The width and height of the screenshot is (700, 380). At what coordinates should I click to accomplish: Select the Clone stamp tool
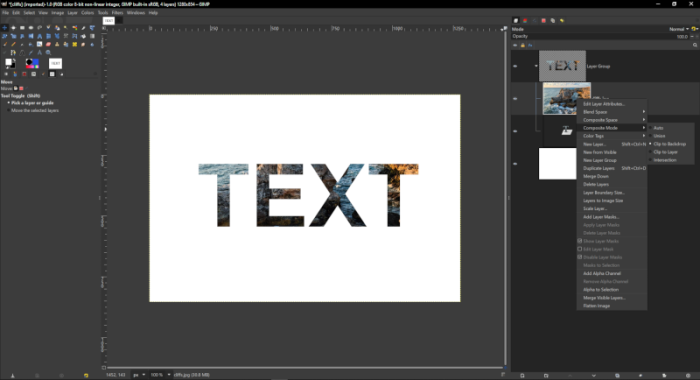(57, 44)
